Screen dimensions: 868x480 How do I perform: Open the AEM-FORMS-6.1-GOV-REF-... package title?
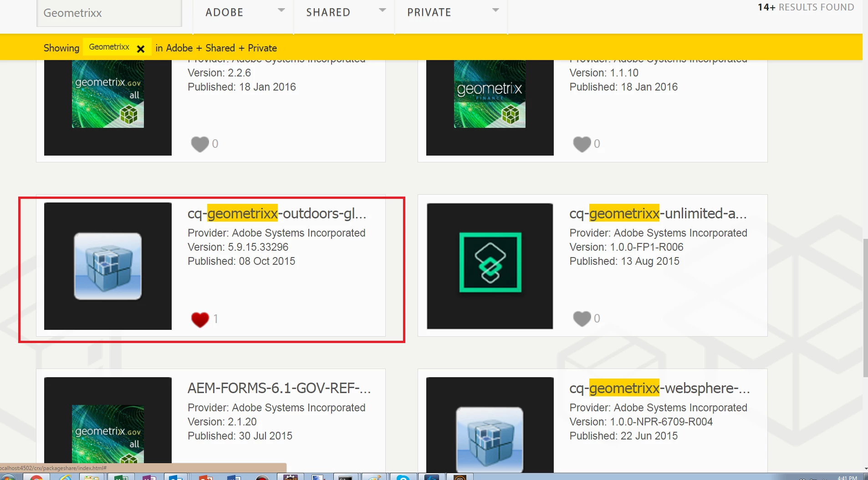click(x=279, y=388)
